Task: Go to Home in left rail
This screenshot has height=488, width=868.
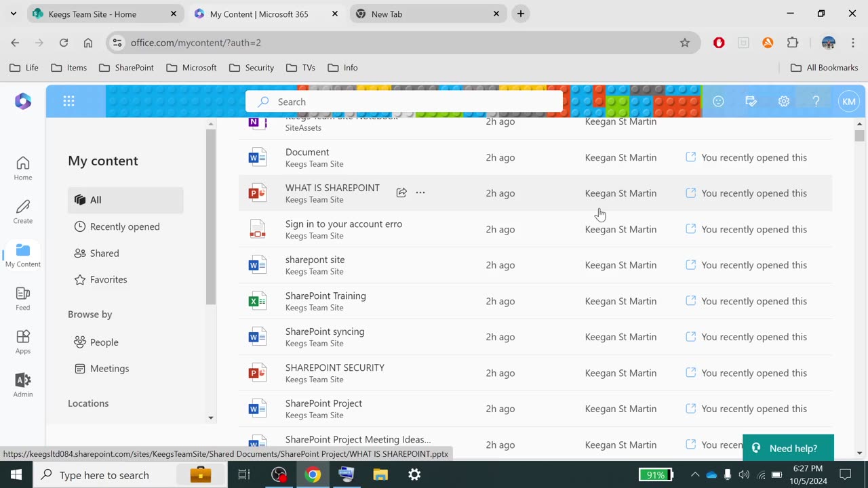Action: point(23,168)
